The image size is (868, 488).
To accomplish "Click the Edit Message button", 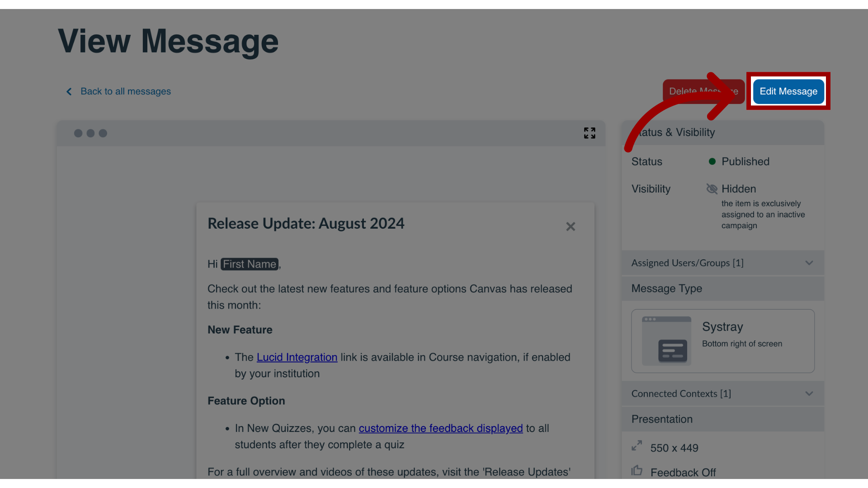I will tap(788, 91).
